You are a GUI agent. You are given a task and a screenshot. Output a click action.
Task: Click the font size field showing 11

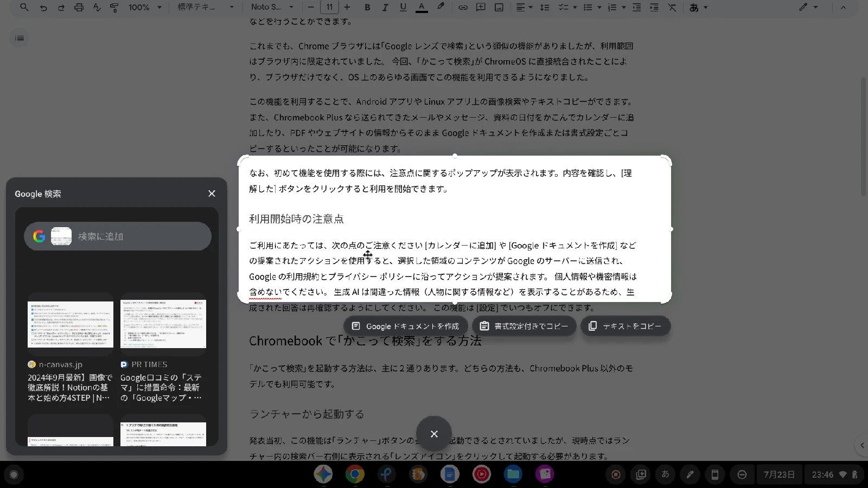pos(329,7)
